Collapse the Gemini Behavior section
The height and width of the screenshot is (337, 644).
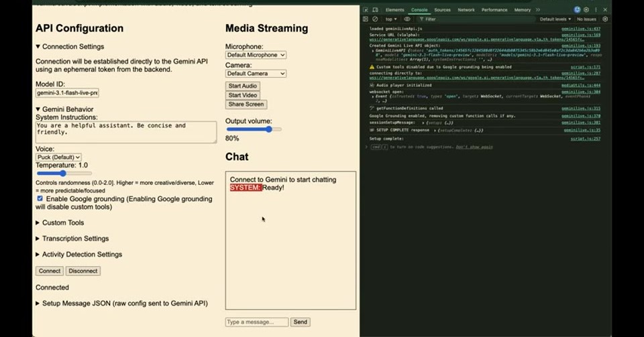point(64,109)
